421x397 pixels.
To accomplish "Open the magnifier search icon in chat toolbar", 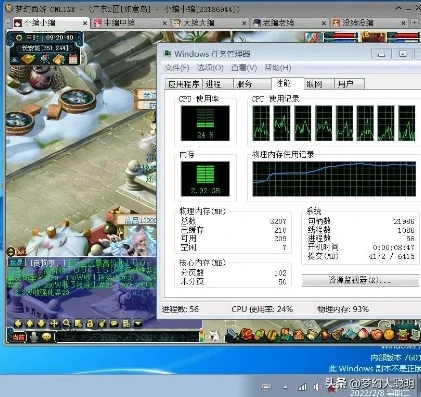I will (66, 323).
